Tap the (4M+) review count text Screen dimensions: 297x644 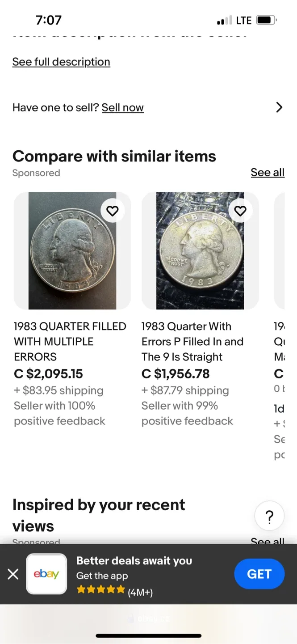point(140,592)
